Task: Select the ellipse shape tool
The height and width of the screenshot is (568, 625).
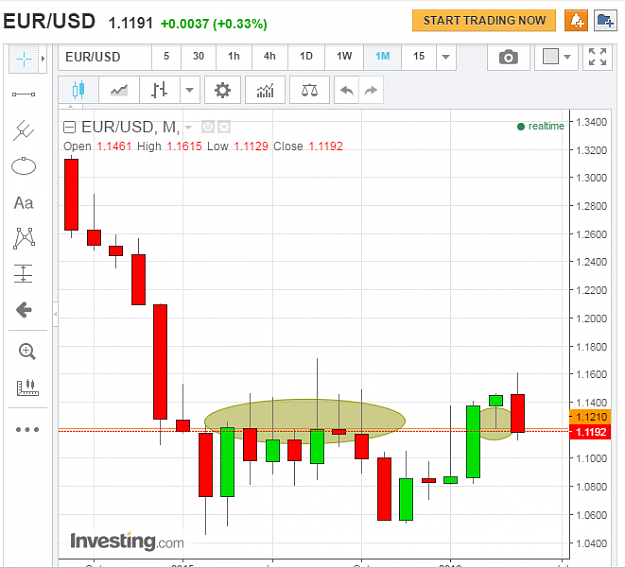Action: [x=24, y=166]
